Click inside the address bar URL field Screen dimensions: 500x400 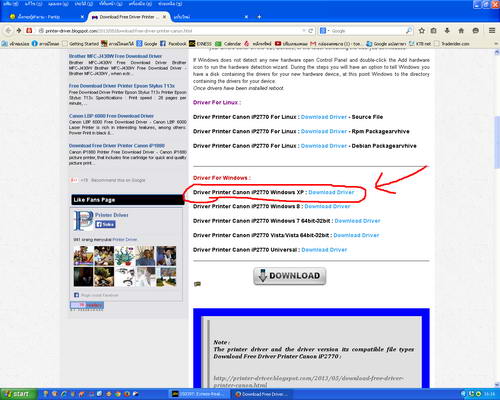(x=170, y=31)
